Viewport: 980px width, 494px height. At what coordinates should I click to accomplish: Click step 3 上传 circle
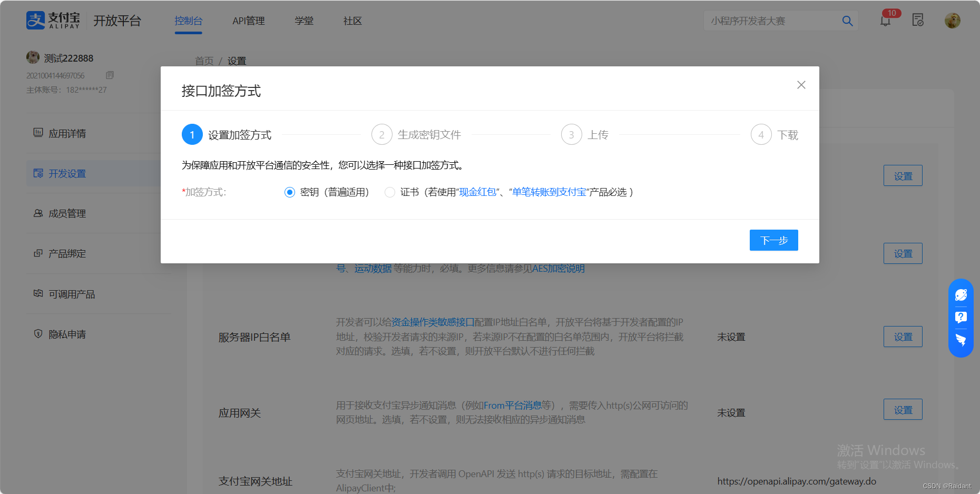[572, 135]
